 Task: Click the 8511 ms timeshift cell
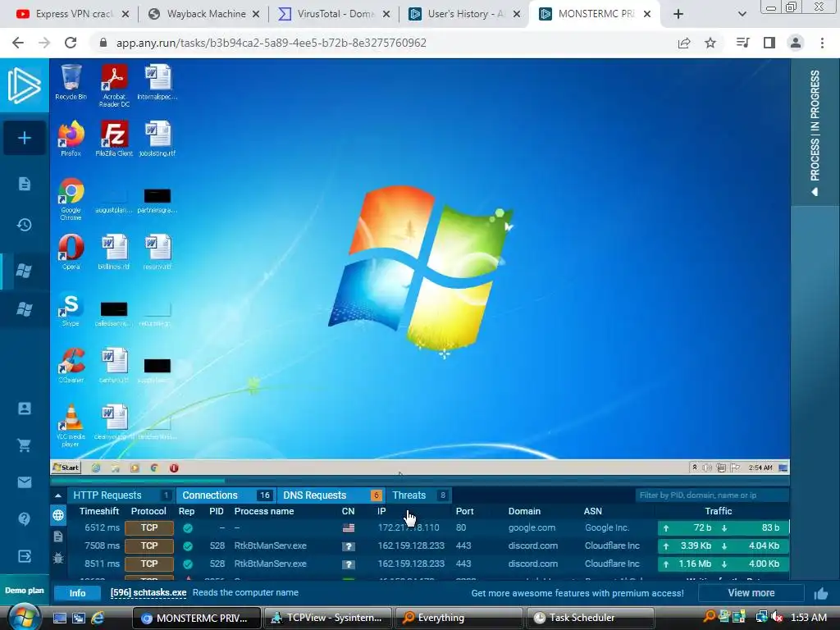[102, 564]
